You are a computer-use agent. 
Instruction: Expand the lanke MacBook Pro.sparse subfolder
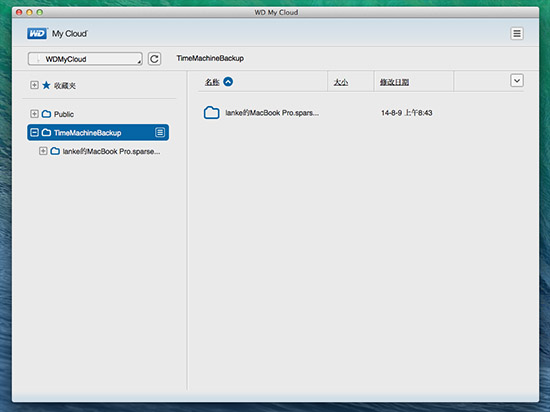click(43, 151)
